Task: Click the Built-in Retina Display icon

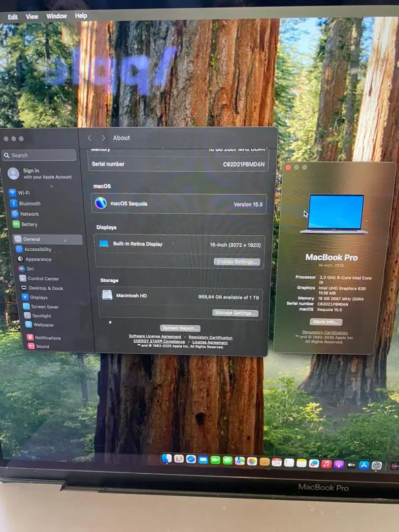Action: [104, 243]
